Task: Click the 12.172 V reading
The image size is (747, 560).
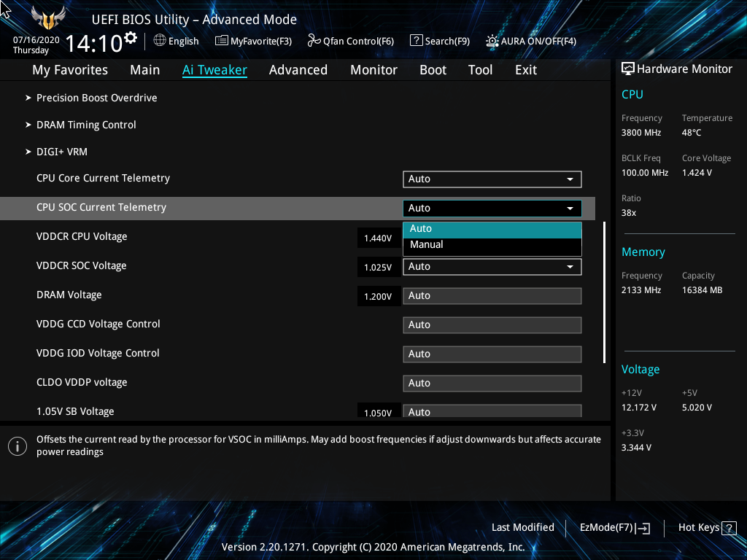Action: (x=639, y=408)
